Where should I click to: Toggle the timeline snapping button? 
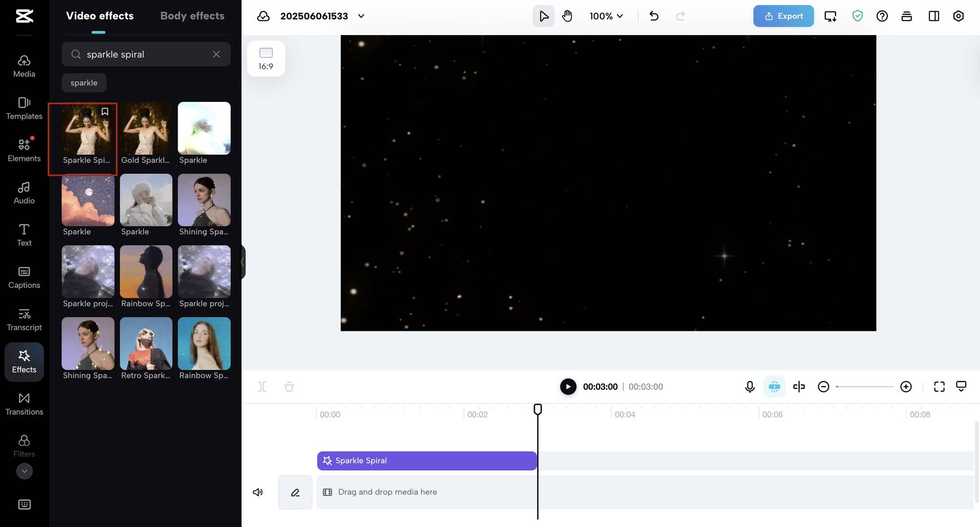(x=774, y=387)
